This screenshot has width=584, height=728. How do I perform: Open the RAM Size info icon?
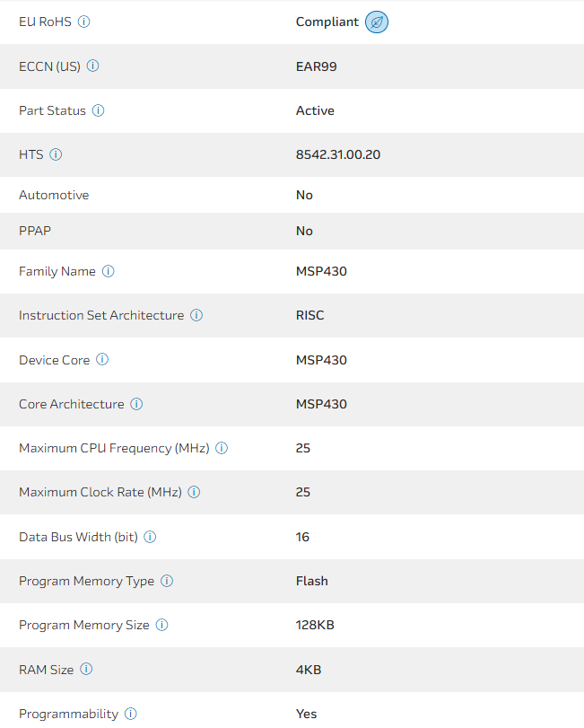pos(87,669)
